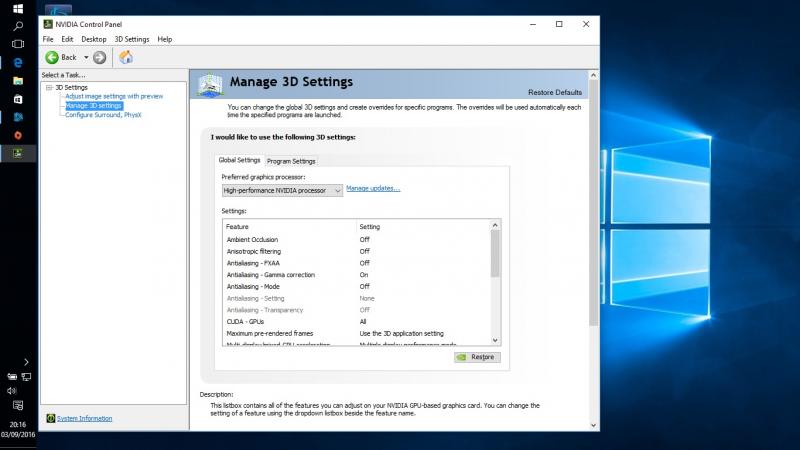Click the Forward arrow icon in toolbar
Screen dimensions: 800x450
point(100,57)
